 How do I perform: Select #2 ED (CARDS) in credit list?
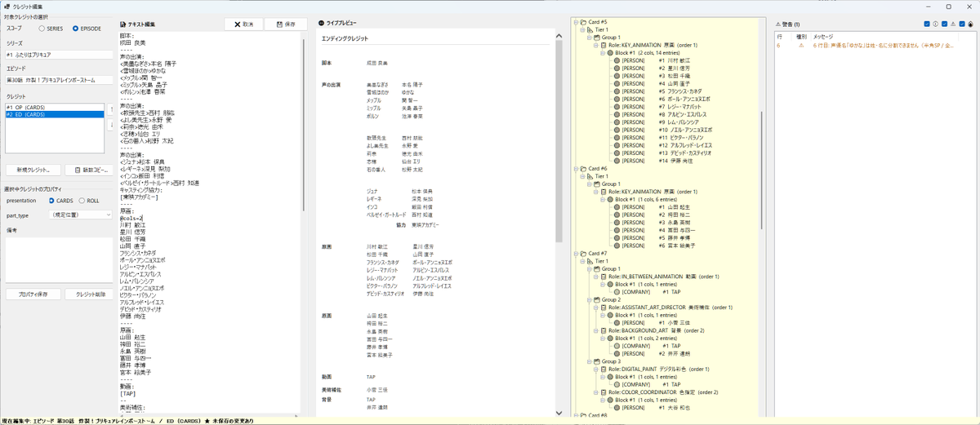coord(55,114)
